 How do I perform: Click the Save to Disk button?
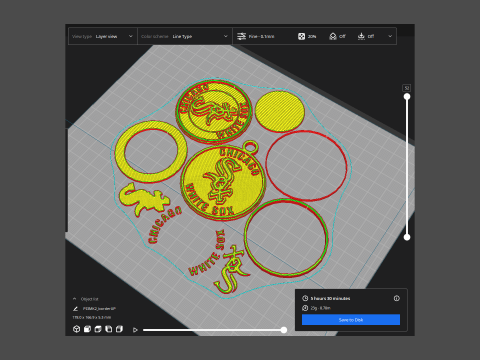(x=351, y=320)
